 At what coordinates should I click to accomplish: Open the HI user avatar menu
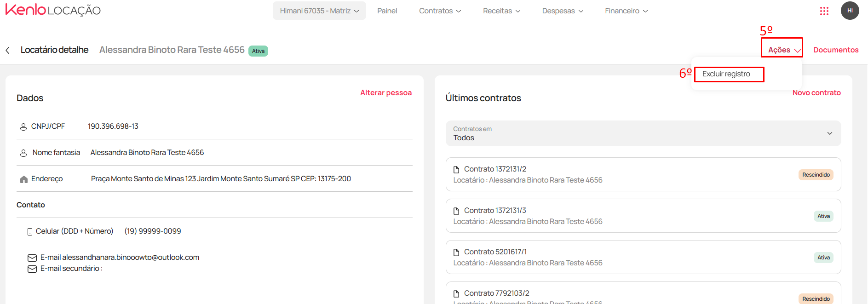coord(850,11)
